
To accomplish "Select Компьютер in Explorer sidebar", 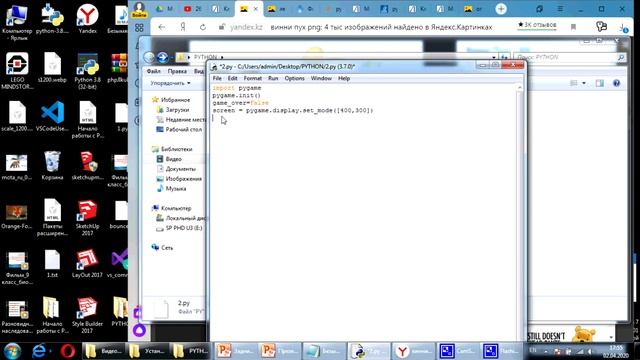I will click(171, 208).
